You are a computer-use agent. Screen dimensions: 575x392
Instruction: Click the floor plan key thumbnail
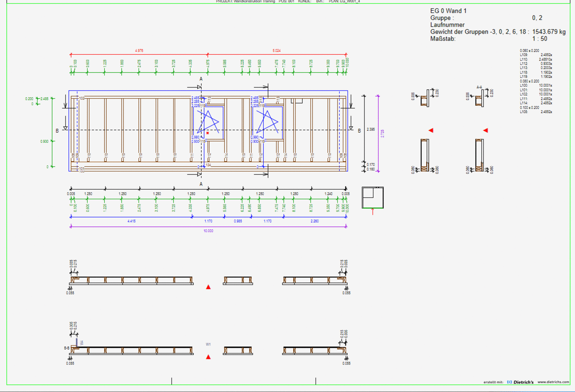click(x=372, y=198)
